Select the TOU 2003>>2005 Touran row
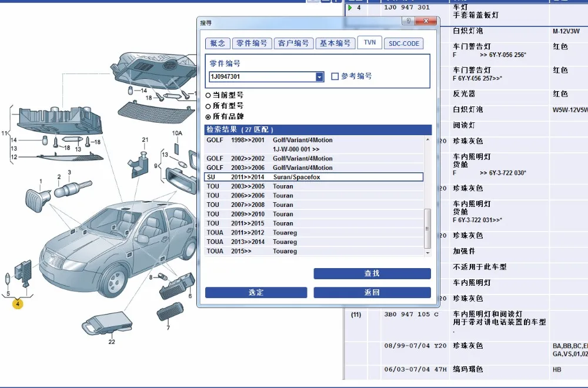Viewport: 588px width, 388px height. [314, 186]
